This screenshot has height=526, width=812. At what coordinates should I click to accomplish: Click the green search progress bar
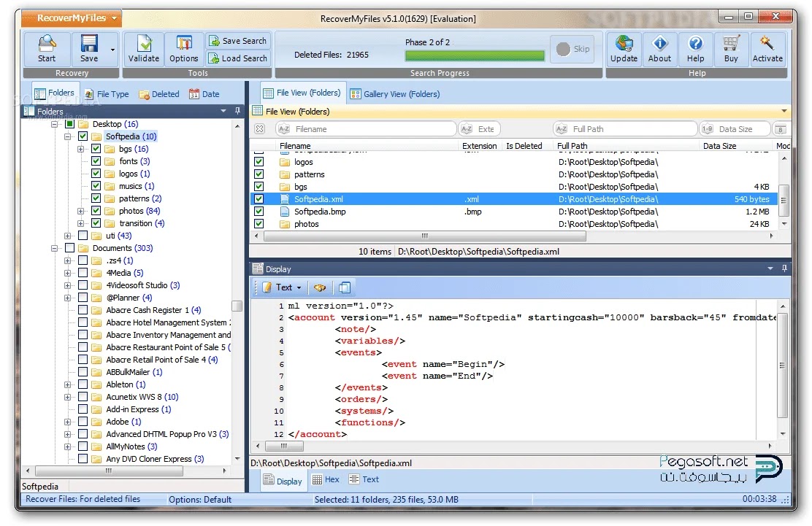[x=475, y=55]
